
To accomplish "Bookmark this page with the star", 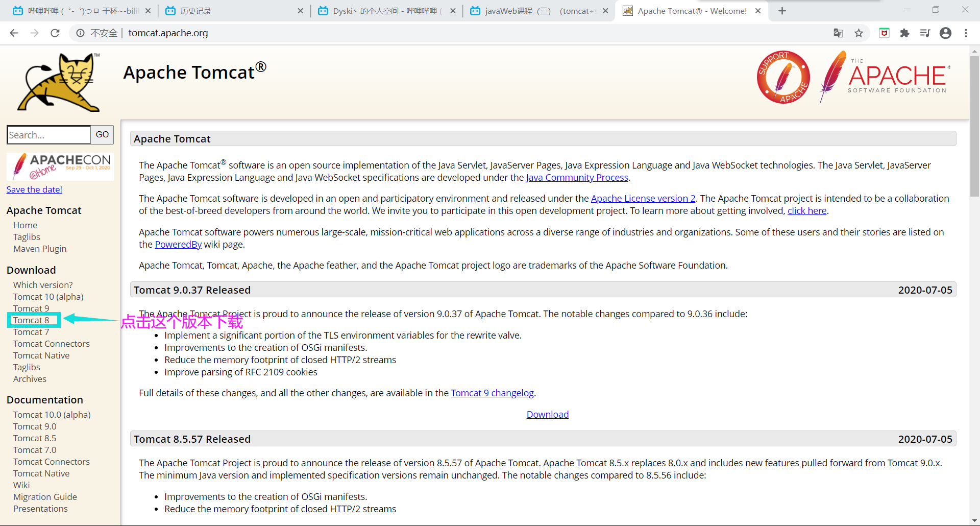I will [859, 33].
